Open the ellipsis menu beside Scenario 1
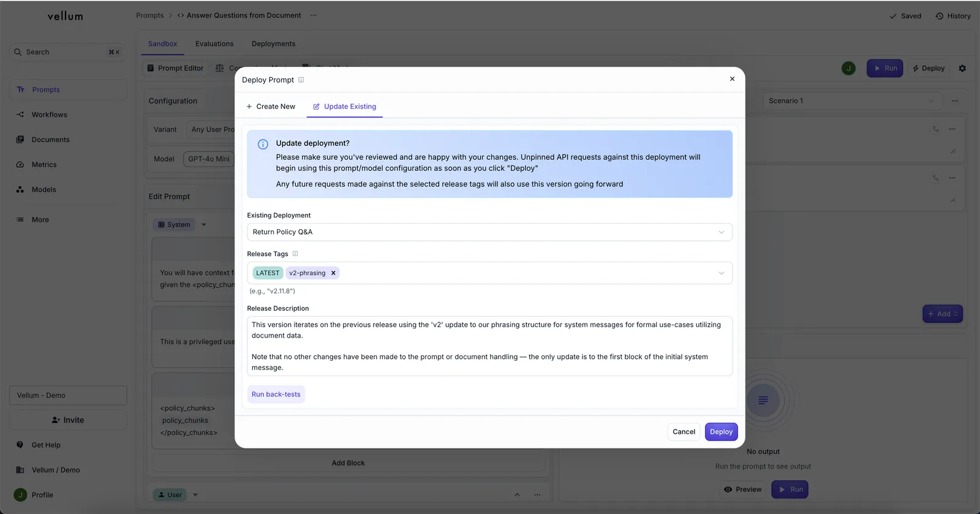This screenshot has height=514, width=980. [955, 101]
